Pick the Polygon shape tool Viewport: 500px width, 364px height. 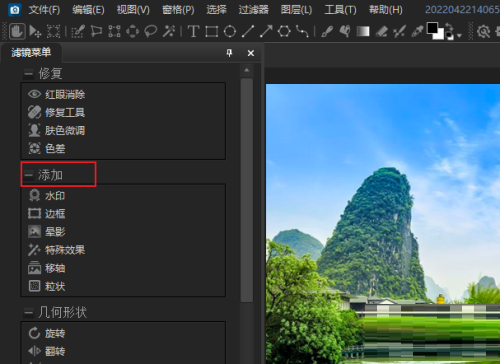[x=284, y=31]
